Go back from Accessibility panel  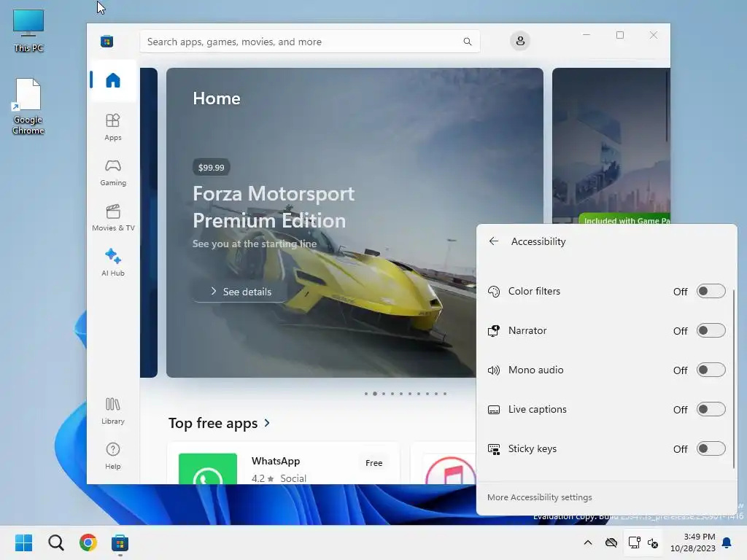494,241
